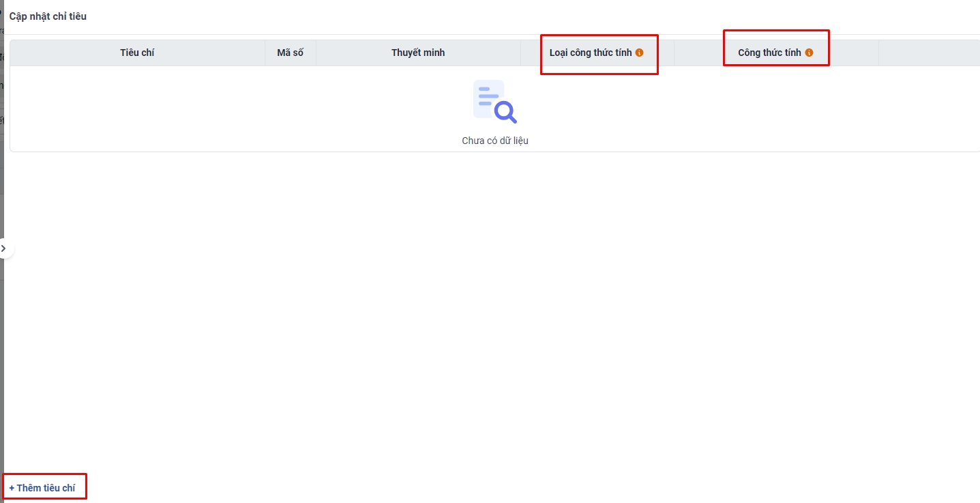980x503 pixels.
Task: Click the Loại công thức tính header label
Action: tap(590, 53)
